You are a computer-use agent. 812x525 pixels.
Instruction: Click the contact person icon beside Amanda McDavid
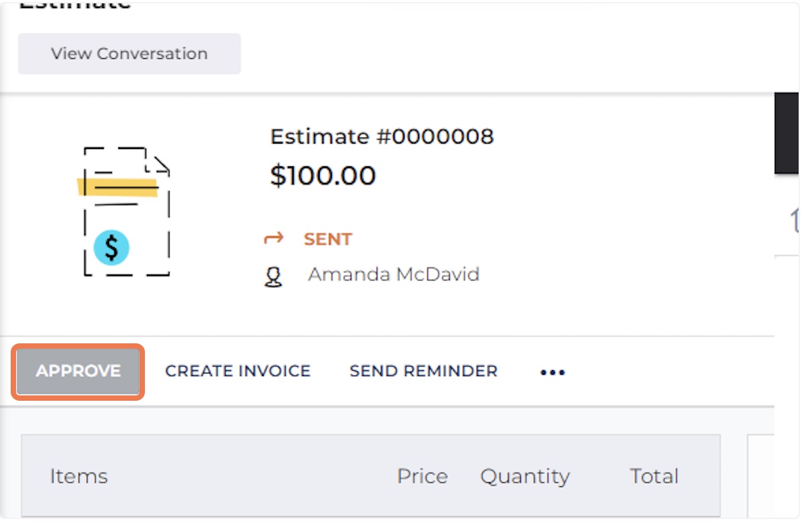click(275, 275)
